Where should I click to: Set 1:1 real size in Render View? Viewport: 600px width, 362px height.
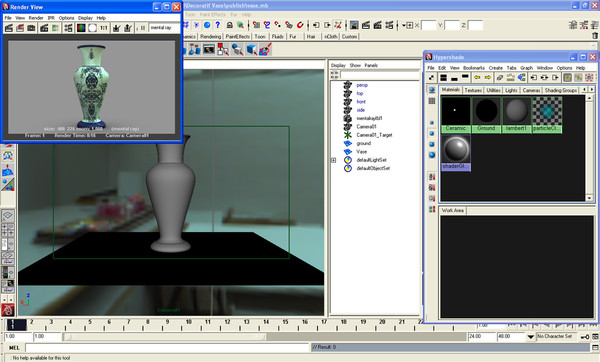(x=104, y=28)
